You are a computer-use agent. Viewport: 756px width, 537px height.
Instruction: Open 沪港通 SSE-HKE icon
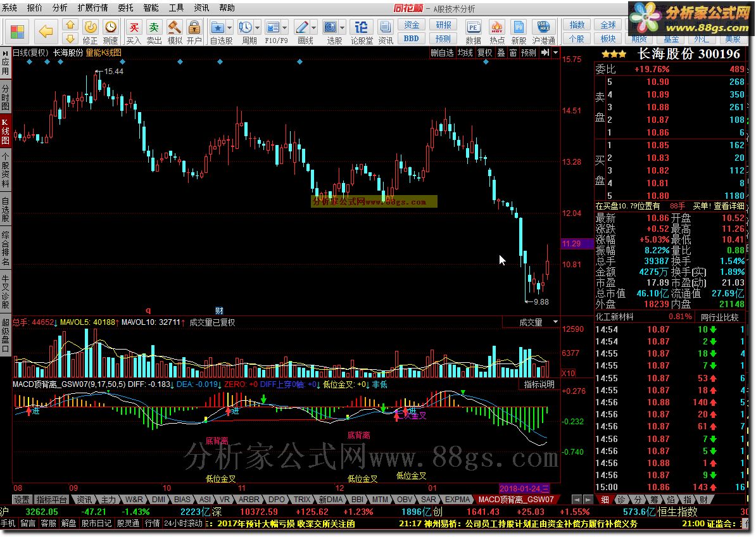click(543, 32)
